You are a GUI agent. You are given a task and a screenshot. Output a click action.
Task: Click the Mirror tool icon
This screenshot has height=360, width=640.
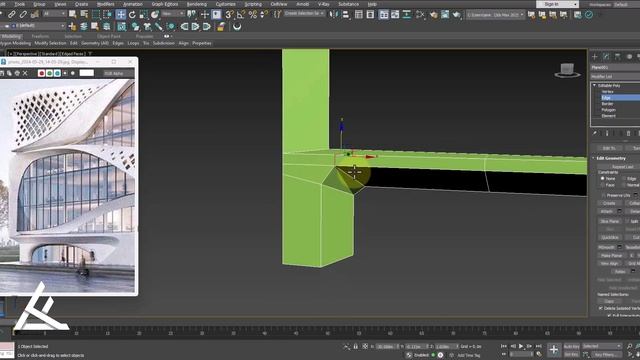click(x=334, y=15)
